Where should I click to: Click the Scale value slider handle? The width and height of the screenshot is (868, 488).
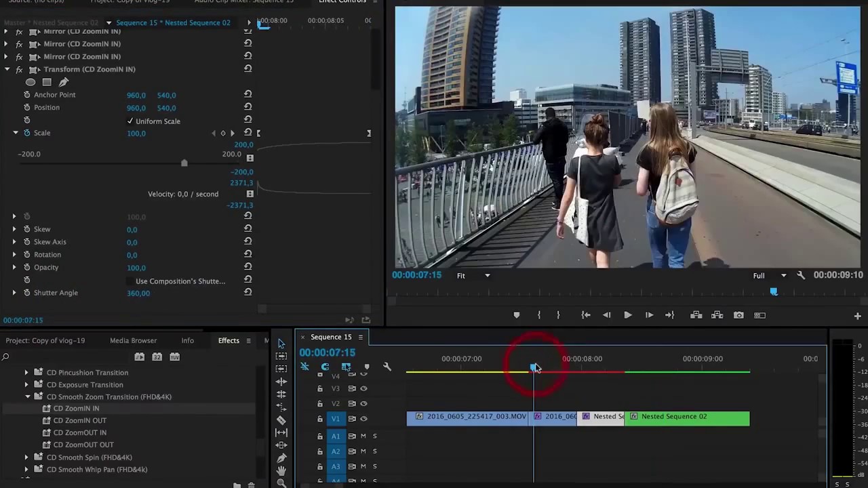point(184,163)
